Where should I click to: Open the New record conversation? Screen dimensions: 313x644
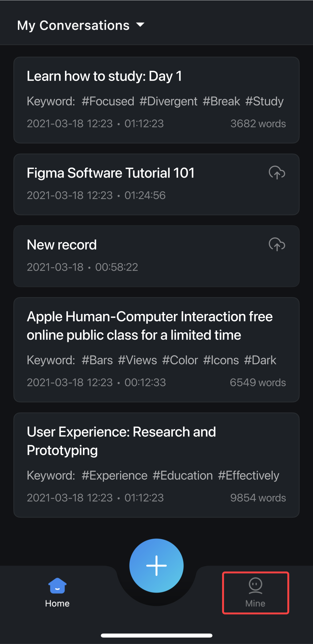tap(156, 256)
